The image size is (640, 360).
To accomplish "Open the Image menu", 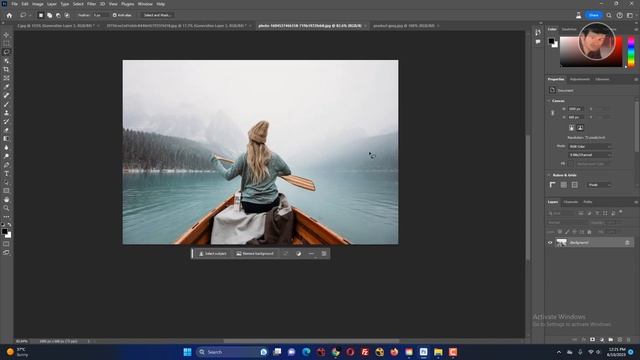I will [x=38, y=4].
